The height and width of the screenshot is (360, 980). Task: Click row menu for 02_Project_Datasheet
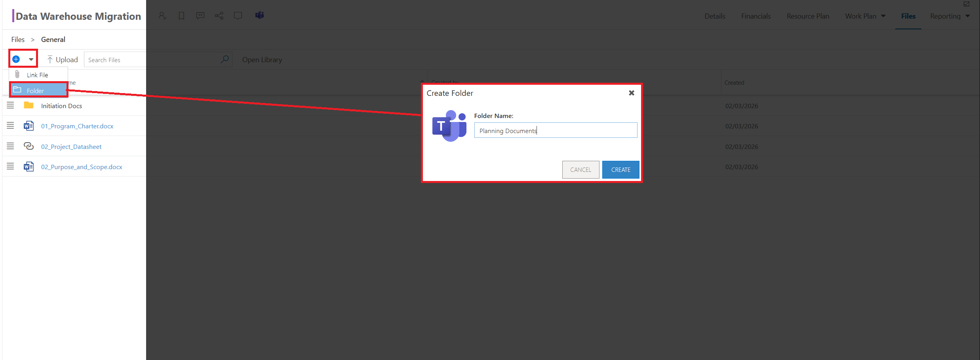coord(10,146)
